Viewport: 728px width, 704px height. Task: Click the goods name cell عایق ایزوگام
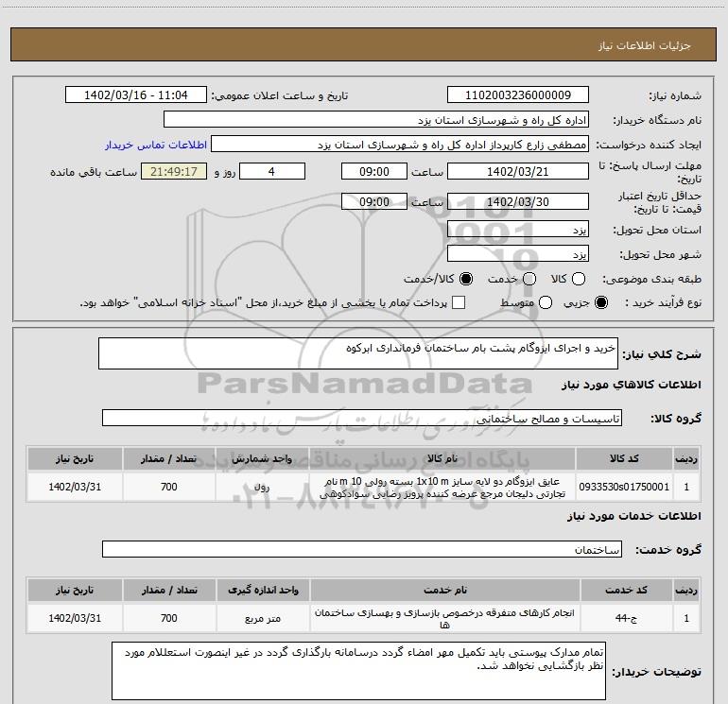tap(442, 487)
